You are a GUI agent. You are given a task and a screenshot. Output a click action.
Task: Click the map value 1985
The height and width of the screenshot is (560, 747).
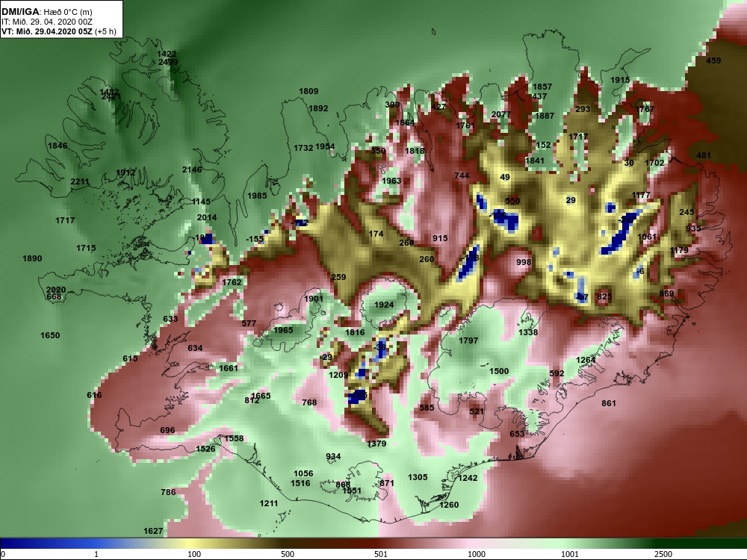pyautogui.click(x=257, y=196)
